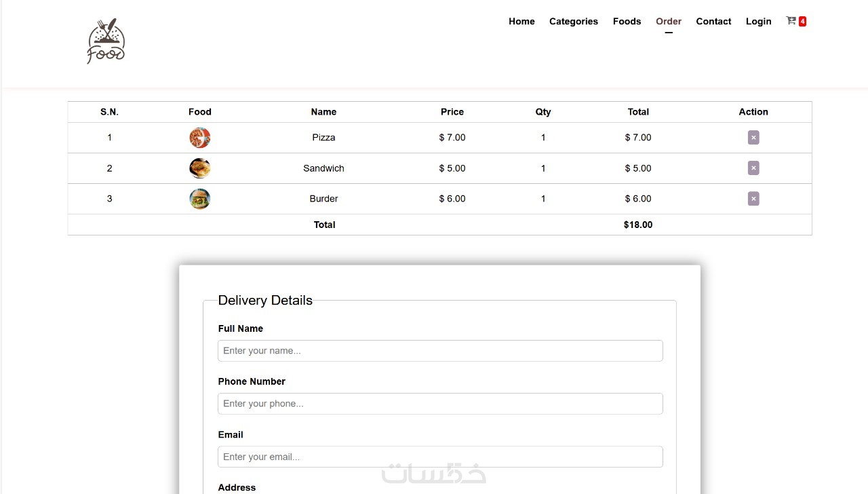
Task: Remove Sandwich from the order
Action: 753,168
